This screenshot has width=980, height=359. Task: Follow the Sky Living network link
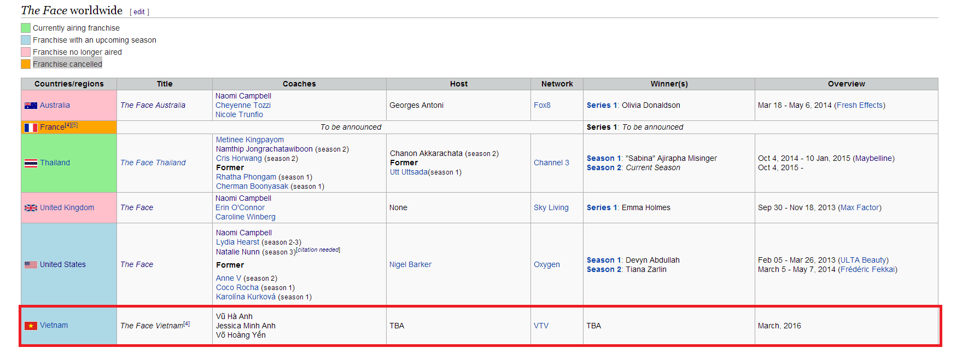(x=551, y=207)
